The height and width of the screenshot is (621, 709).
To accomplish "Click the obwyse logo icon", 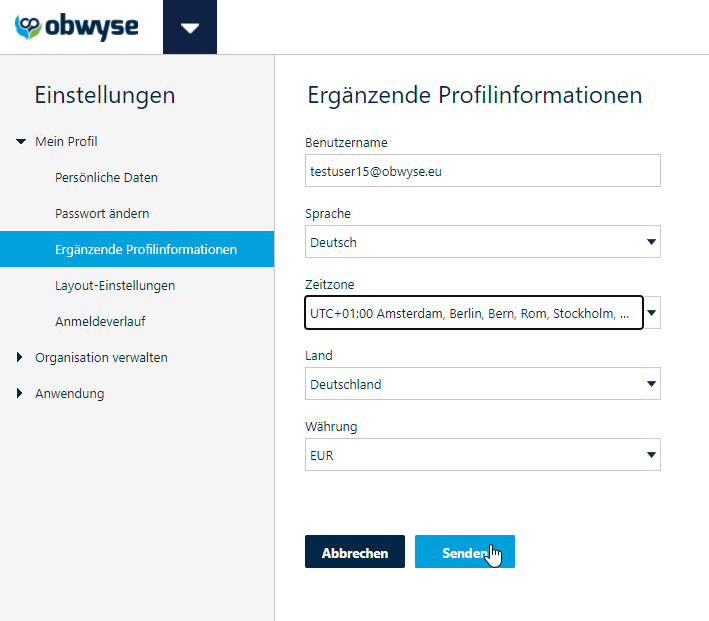I will [x=28, y=27].
